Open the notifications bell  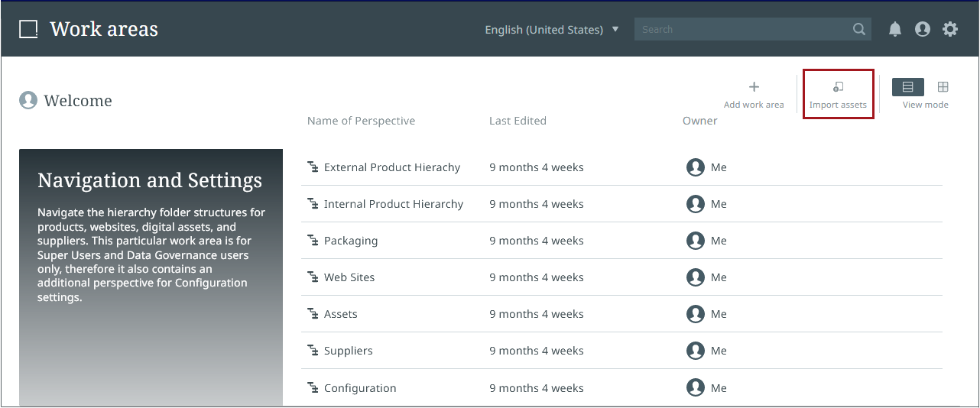coord(895,29)
